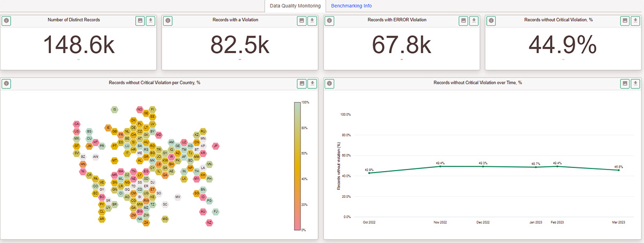Select the Jan 2023 data point (48.7%)
This screenshot has height=243, width=644.
[x=536, y=167]
